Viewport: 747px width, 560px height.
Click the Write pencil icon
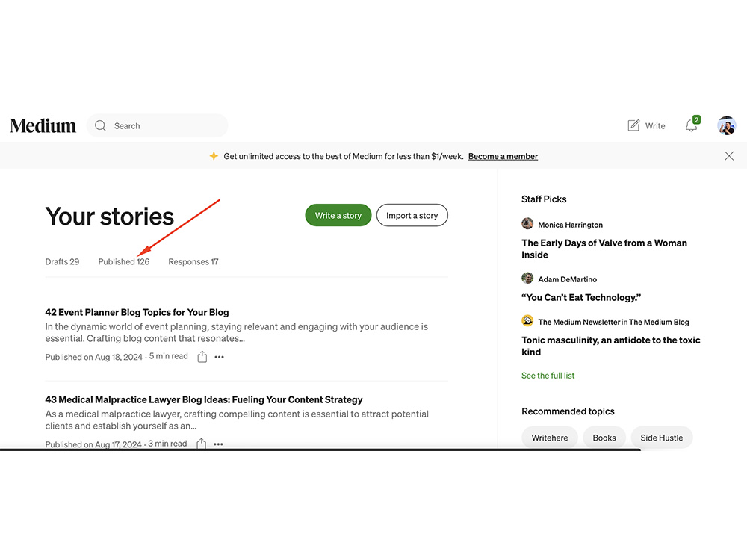click(x=633, y=125)
